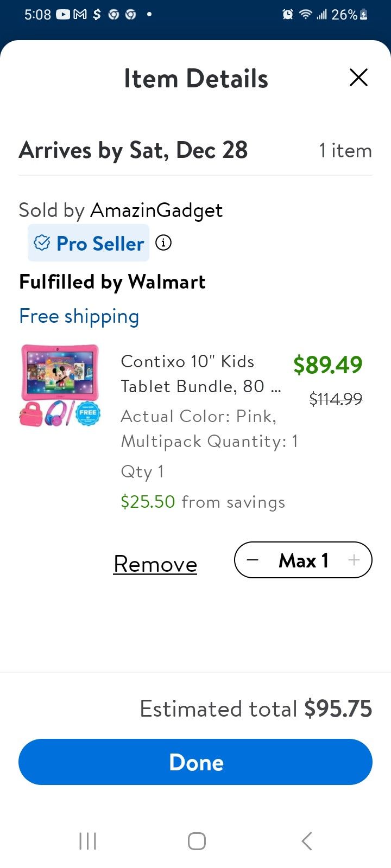The width and height of the screenshot is (391, 868).
Task: Open the Pro Seller info icon
Action: [x=163, y=243]
